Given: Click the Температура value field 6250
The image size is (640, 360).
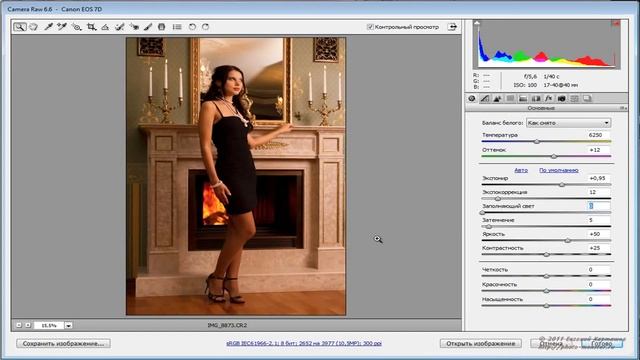Looking at the screenshot, I should point(599,135).
